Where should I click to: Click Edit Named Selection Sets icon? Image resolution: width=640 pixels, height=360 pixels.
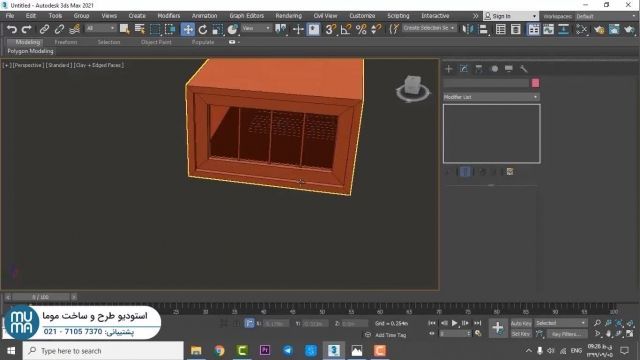coord(393,29)
